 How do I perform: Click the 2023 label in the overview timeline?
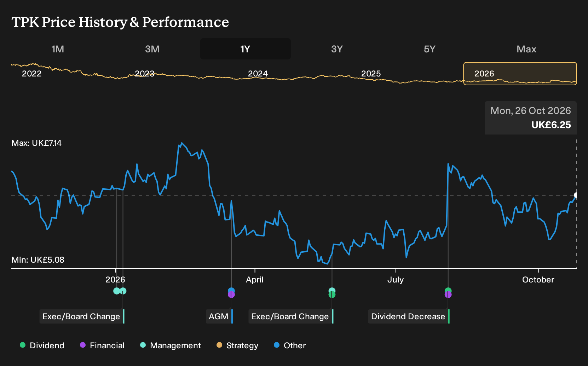click(x=145, y=74)
